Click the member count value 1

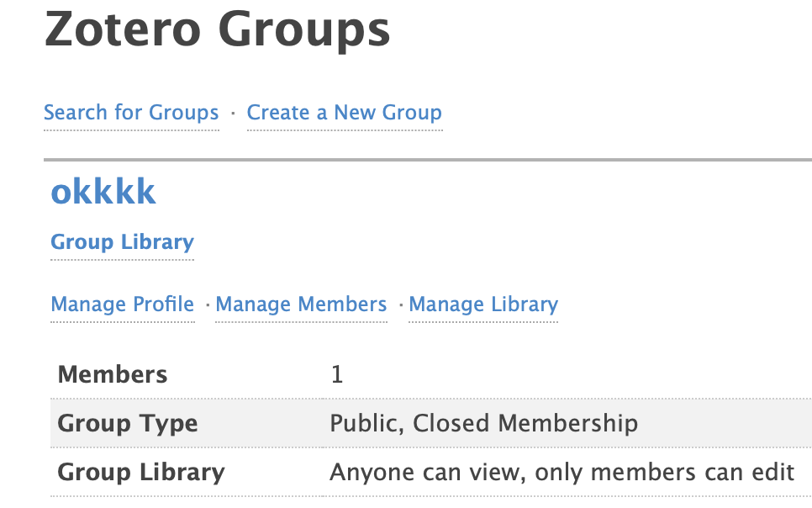pos(337,374)
